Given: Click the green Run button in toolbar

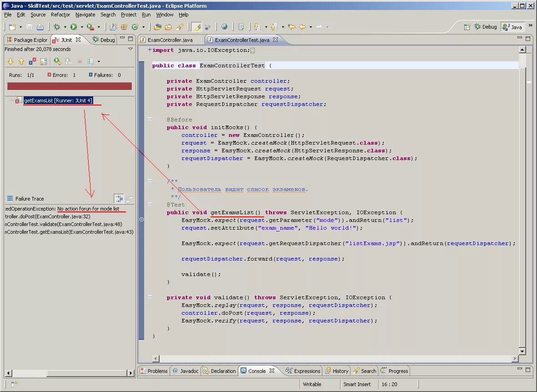Looking at the screenshot, I should coord(74,27).
